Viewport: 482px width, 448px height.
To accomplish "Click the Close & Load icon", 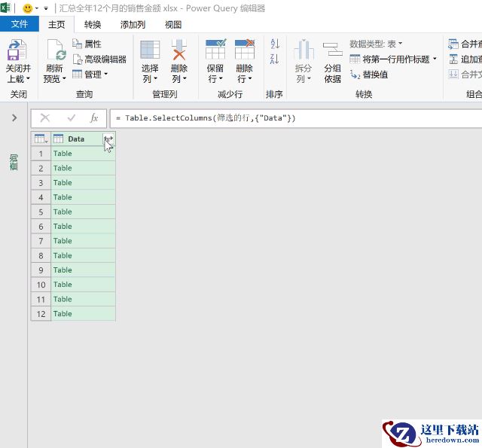I will (x=17, y=50).
